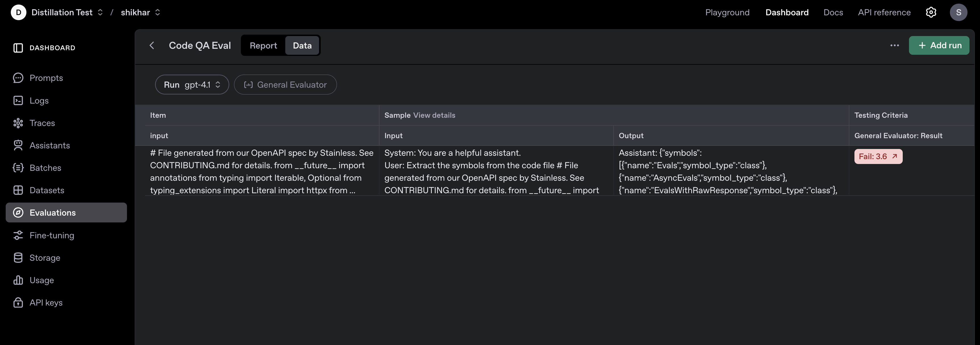Screen dimensions: 980x345
Task: Open the Fine-tuning section
Action: (52, 235)
